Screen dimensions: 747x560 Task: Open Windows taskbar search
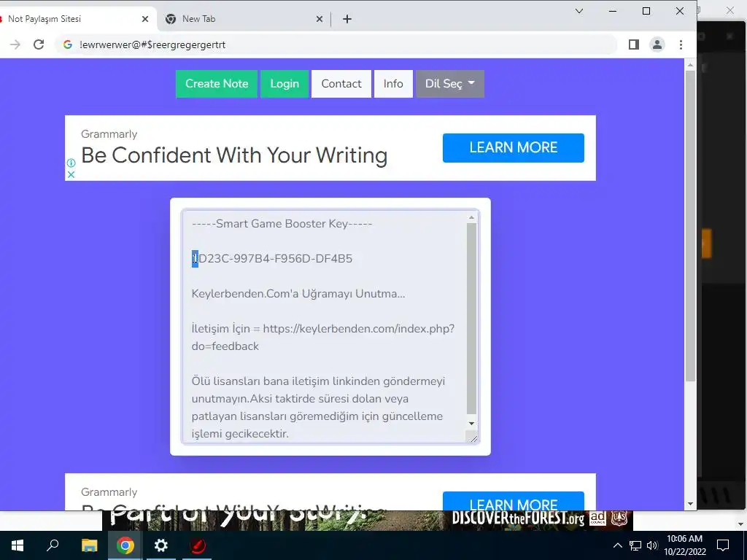click(x=53, y=545)
